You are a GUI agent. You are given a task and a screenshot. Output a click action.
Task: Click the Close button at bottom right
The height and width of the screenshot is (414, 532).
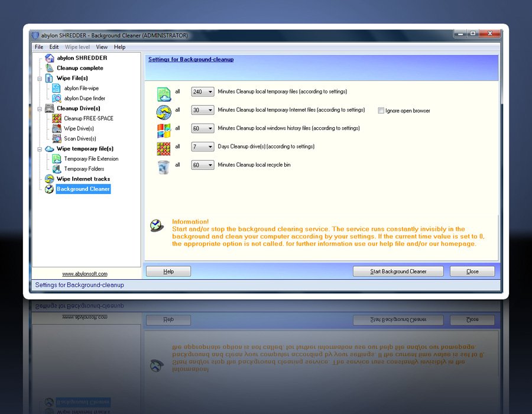pyautogui.click(x=472, y=271)
